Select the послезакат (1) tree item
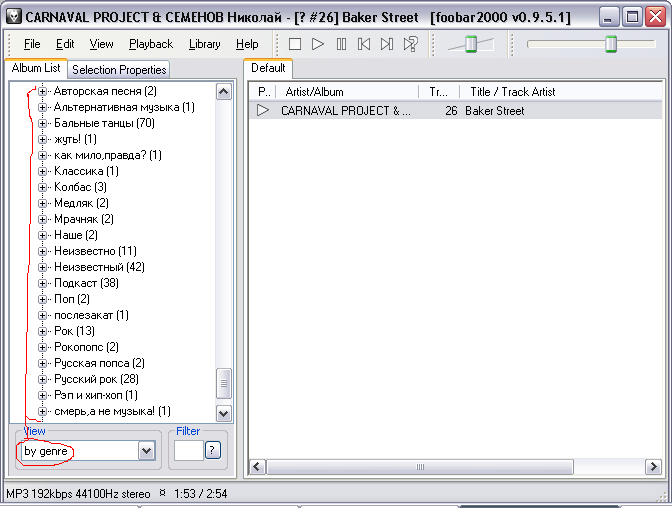 91,315
